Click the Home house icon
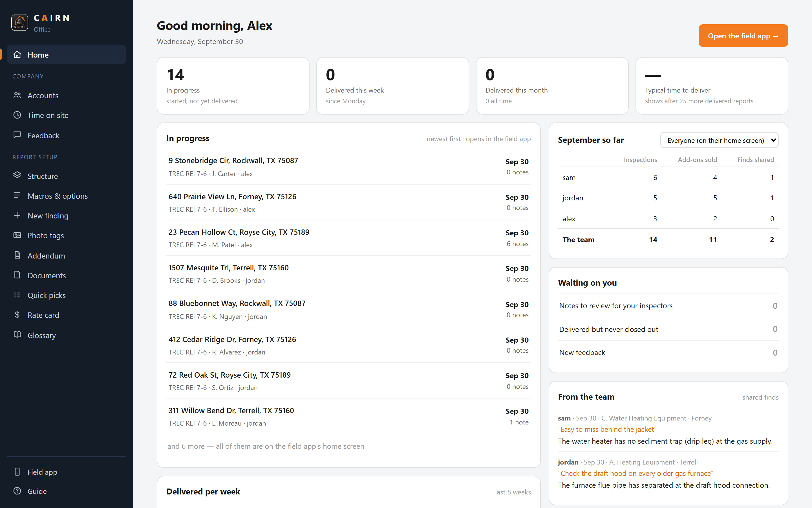812x508 pixels. click(17, 54)
